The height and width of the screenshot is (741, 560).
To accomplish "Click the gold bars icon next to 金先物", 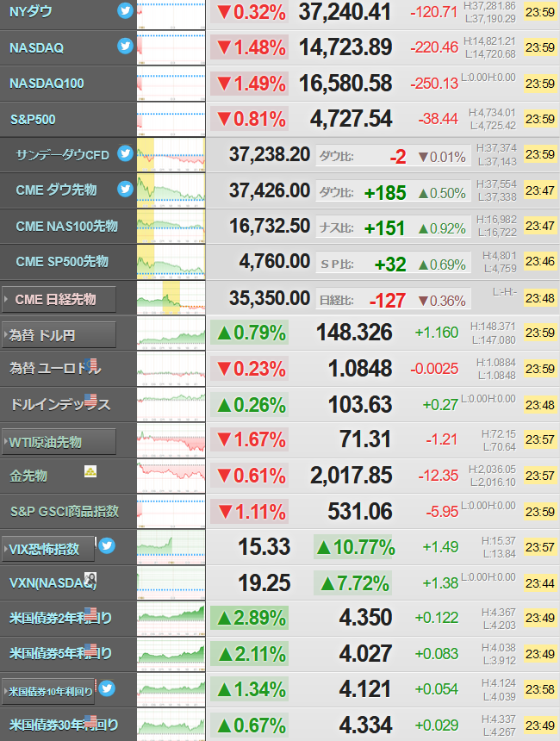I will coord(90,471).
